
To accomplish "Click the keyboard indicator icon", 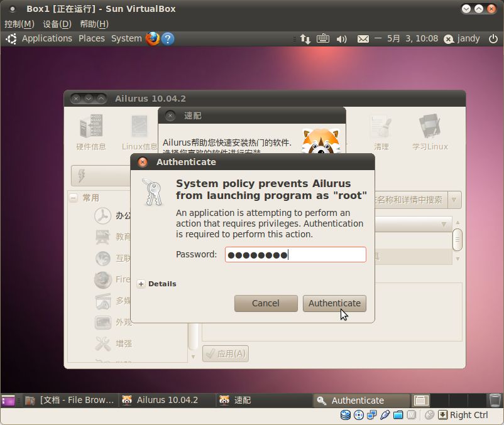I will tap(323, 38).
